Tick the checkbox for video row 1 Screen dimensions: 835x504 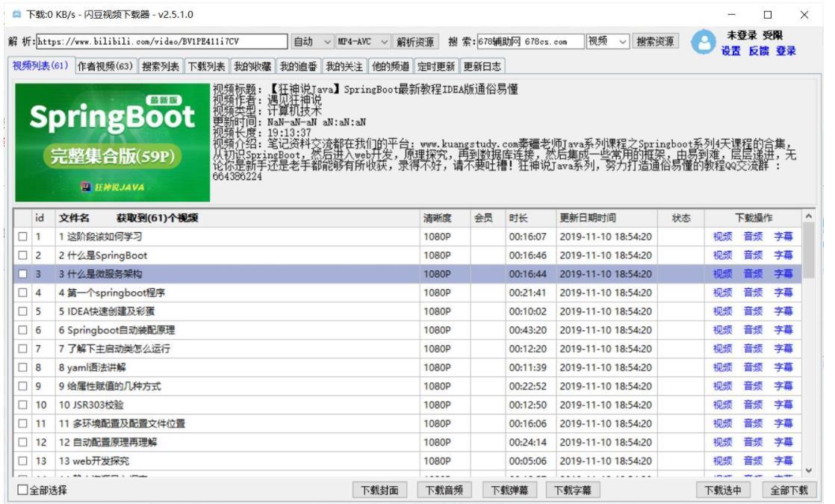coord(22,237)
